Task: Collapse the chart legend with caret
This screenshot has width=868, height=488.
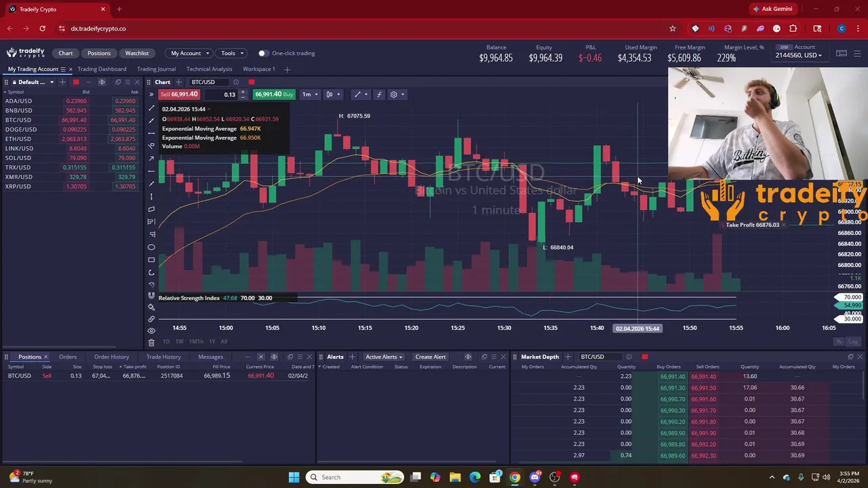Action: coord(209,109)
